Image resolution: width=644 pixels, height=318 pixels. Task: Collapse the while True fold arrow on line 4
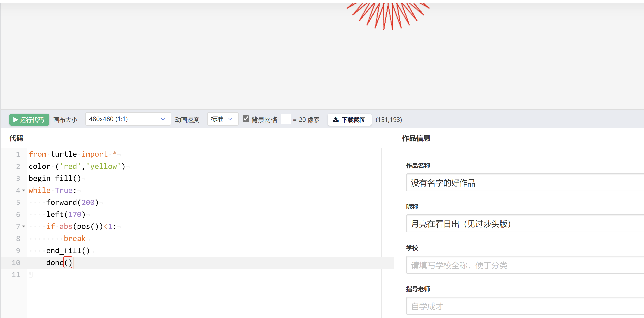[24, 191]
